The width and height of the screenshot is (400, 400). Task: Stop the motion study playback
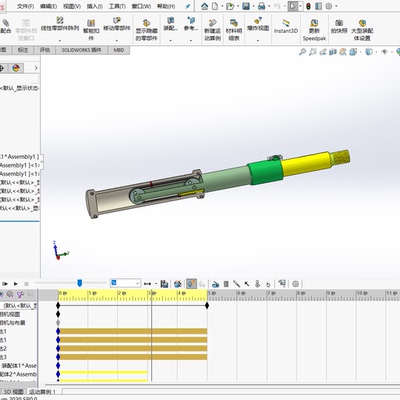pos(26,284)
